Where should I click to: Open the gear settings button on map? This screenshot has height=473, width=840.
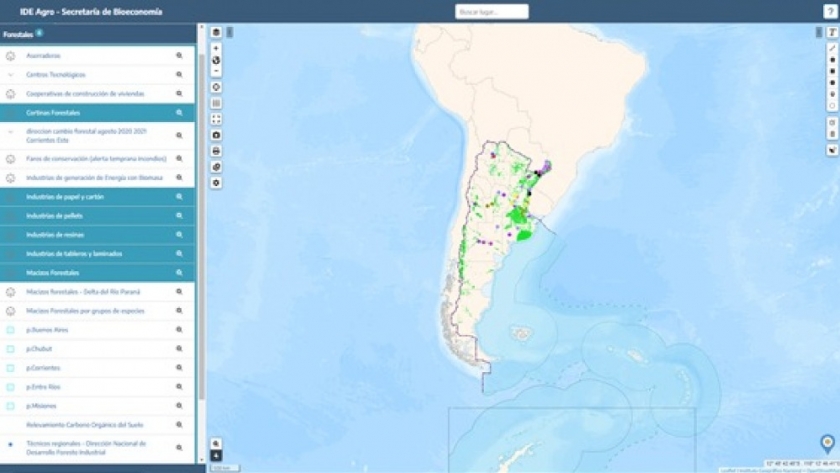click(x=216, y=183)
